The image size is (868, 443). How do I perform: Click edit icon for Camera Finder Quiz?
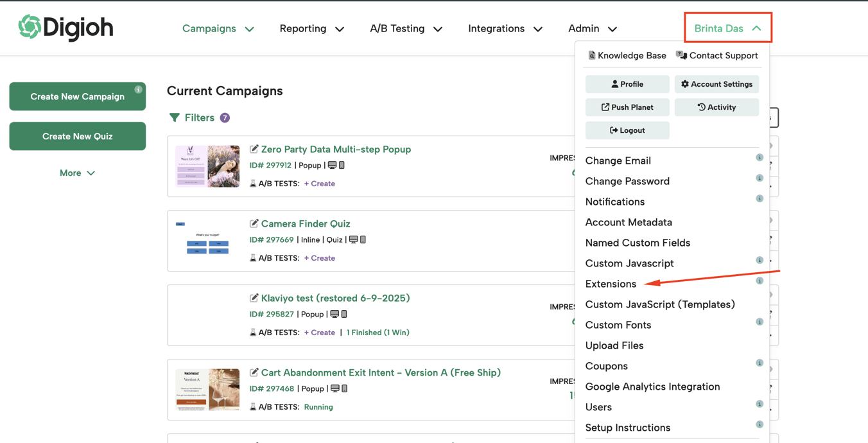(x=254, y=223)
